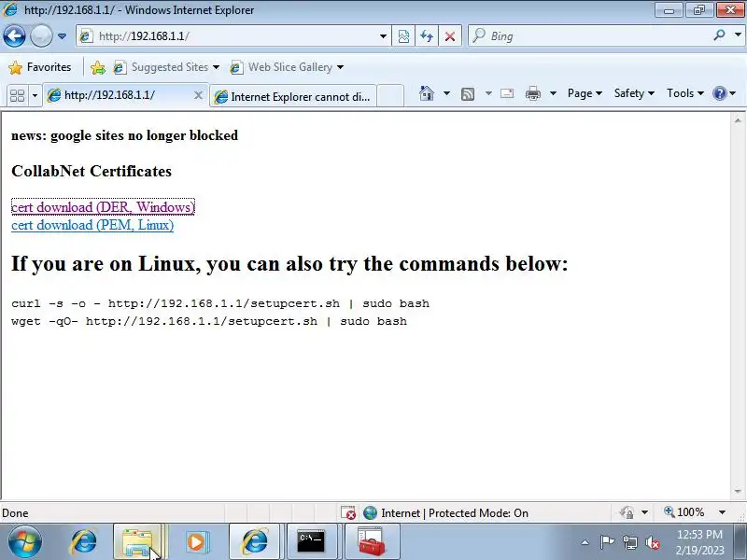Click the RSS Feeds icon
Screen dimensions: 747x560
tap(468, 94)
